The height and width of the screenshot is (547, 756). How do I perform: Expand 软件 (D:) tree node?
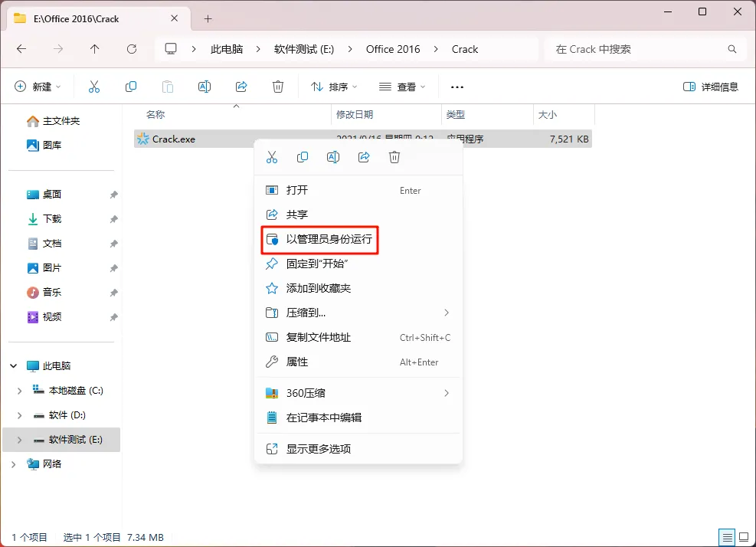tap(20, 415)
